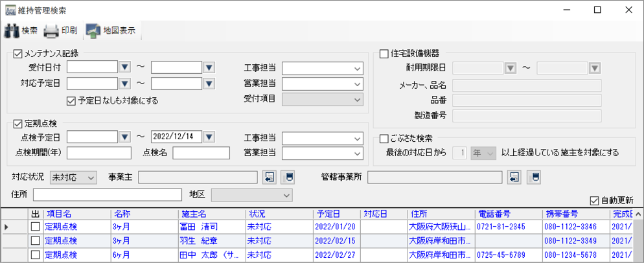Click 住所 input field
The image size is (644, 263).
[108, 195]
